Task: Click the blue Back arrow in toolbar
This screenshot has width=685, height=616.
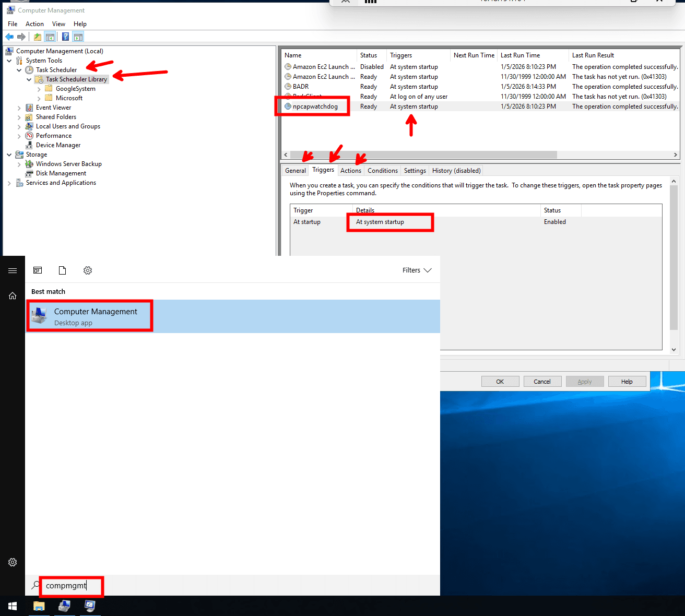Action: [x=9, y=37]
